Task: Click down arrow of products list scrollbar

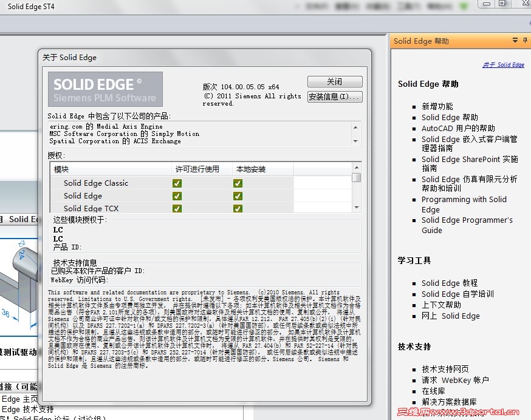Action: 355,141
